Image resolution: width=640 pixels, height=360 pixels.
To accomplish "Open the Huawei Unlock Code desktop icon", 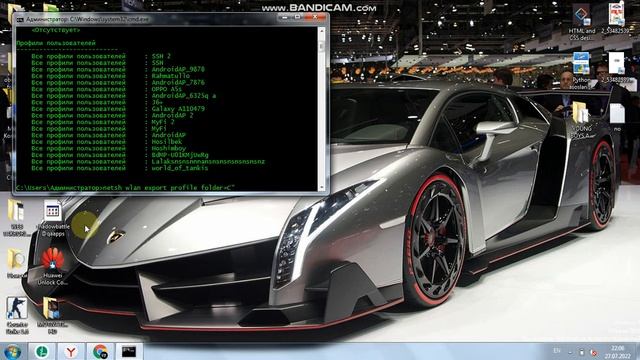I will 52,267.
